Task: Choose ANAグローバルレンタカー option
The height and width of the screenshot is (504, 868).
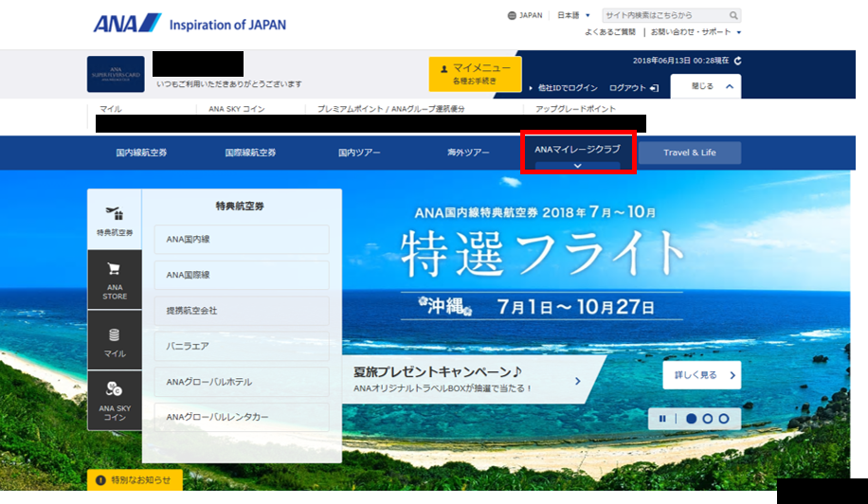Action: click(x=242, y=417)
